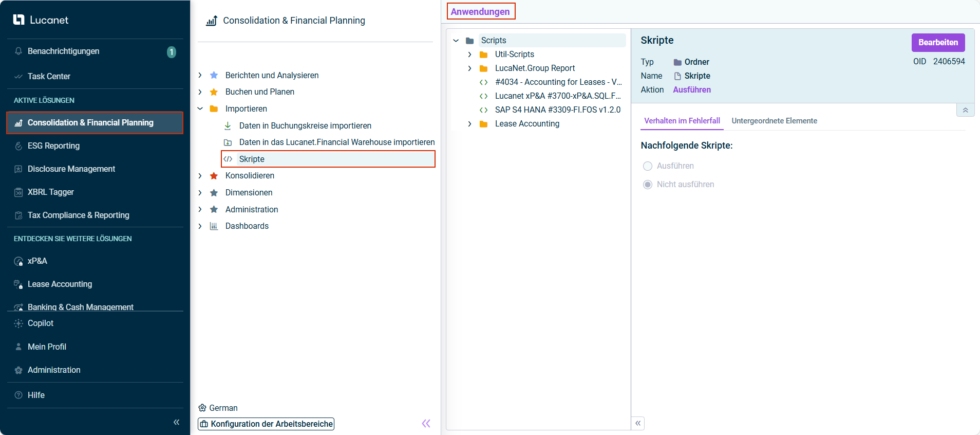Viewport: 980px width, 435px height.
Task: Click the Mein Profil person icon
Action: pos(18,347)
